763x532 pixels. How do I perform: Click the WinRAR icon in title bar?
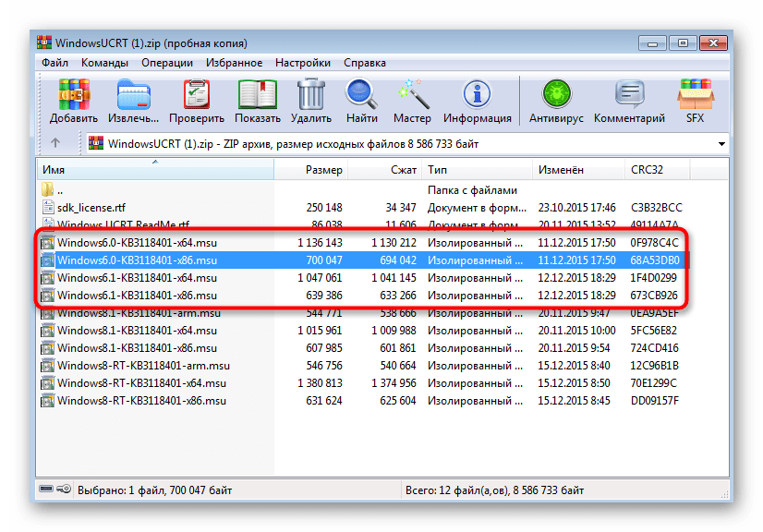[x=44, y=42]
